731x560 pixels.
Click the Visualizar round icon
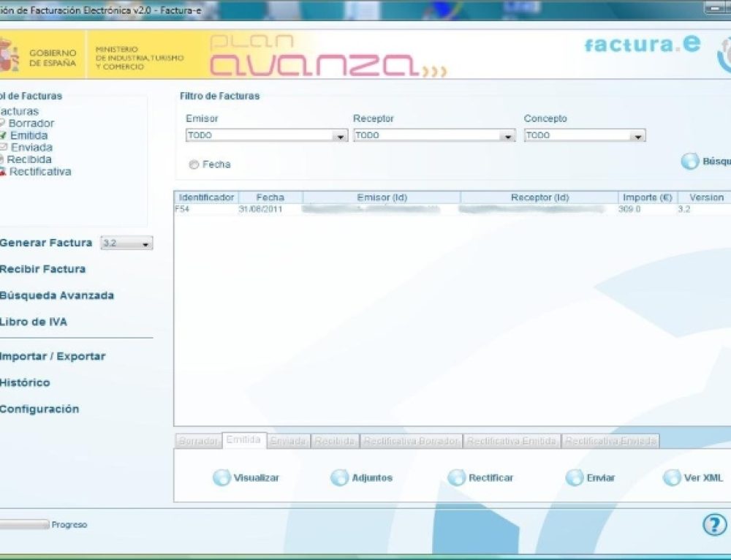(221, 478)
